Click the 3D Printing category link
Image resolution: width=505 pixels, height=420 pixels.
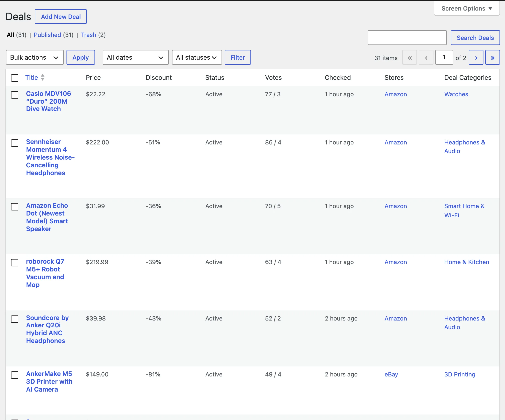pos(460,374)
